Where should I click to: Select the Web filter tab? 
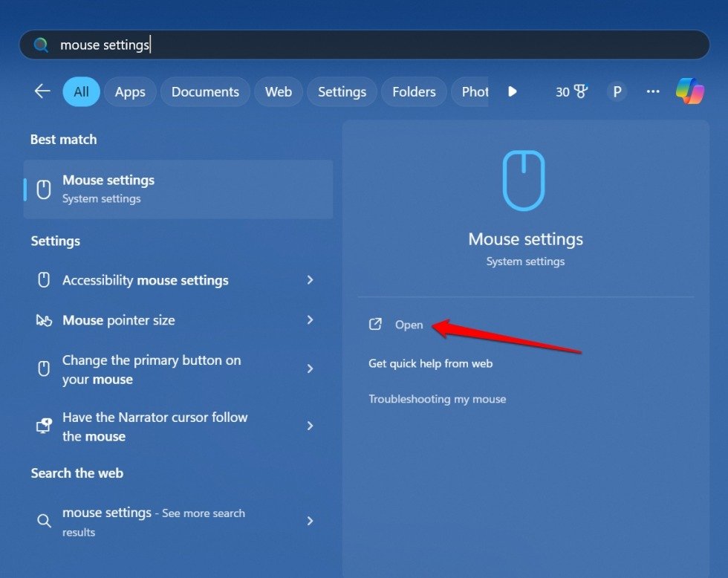[278, 91]
